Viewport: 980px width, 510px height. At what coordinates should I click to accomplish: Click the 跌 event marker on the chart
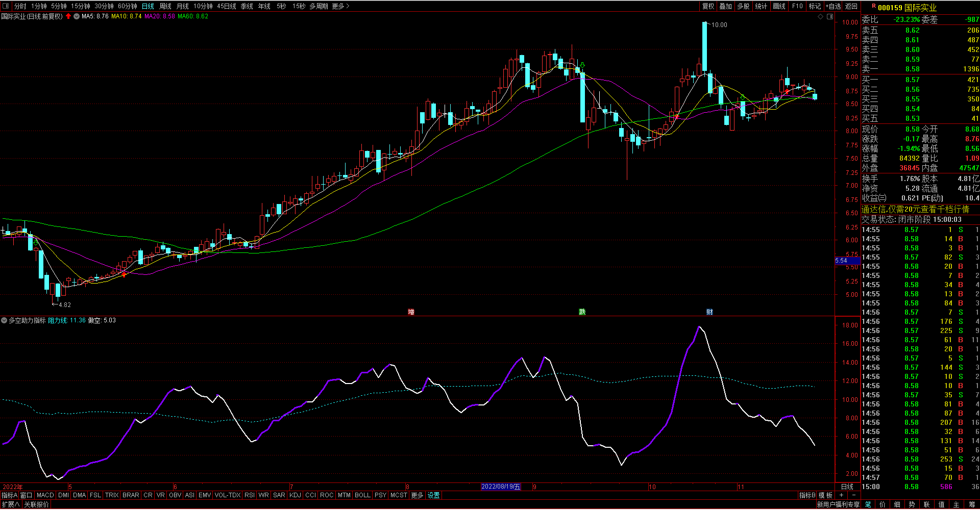click(582, 312)
